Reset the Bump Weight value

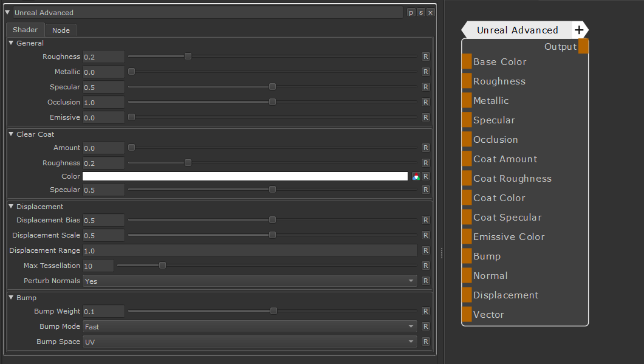(x=426, y=311)
